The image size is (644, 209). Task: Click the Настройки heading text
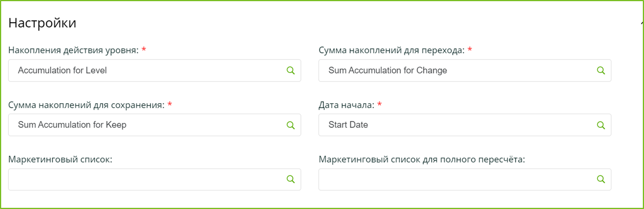pos(42,23)
